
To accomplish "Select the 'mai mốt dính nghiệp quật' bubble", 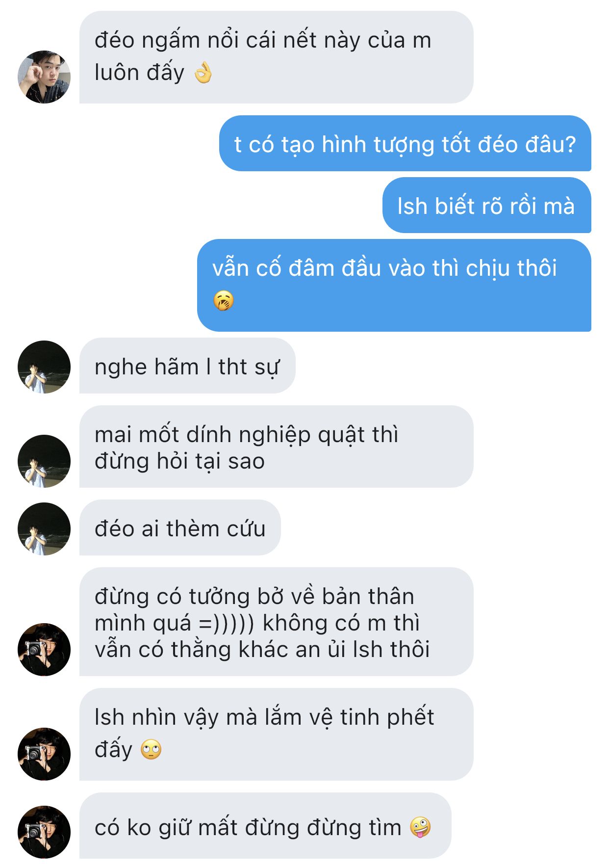I will click(277, 447).
